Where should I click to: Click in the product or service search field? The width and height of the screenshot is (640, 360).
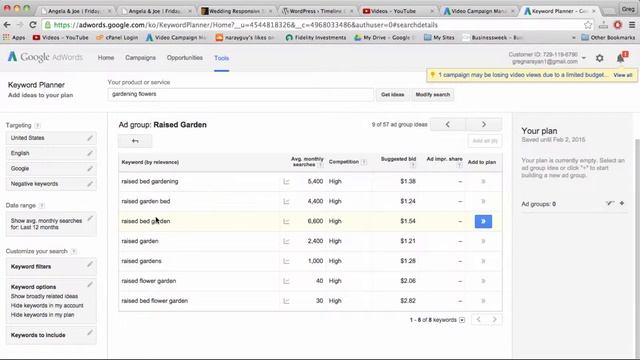240,94
